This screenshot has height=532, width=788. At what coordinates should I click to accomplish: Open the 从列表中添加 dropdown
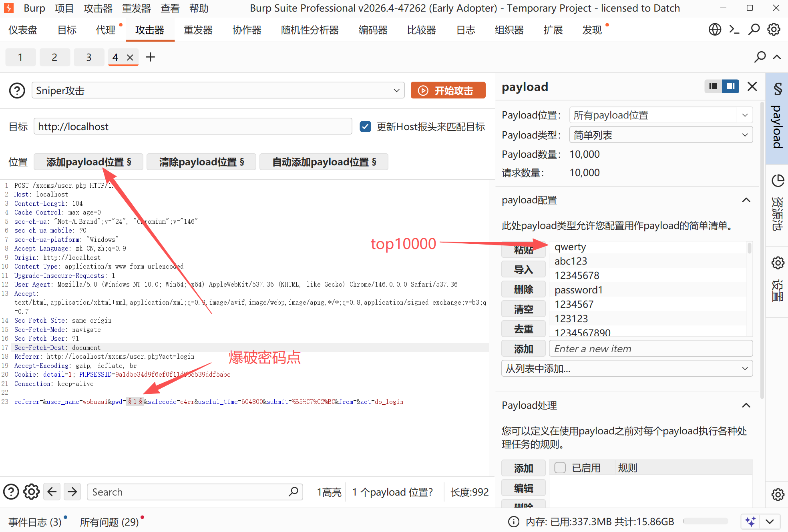coord(627,368)
